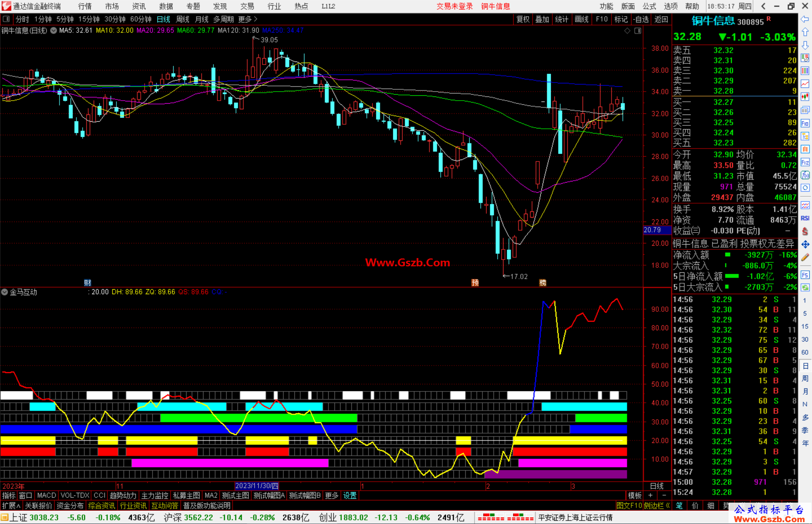Expand the 更多 period options in top toolbar
812x524 pixels.
click(248, 19)
